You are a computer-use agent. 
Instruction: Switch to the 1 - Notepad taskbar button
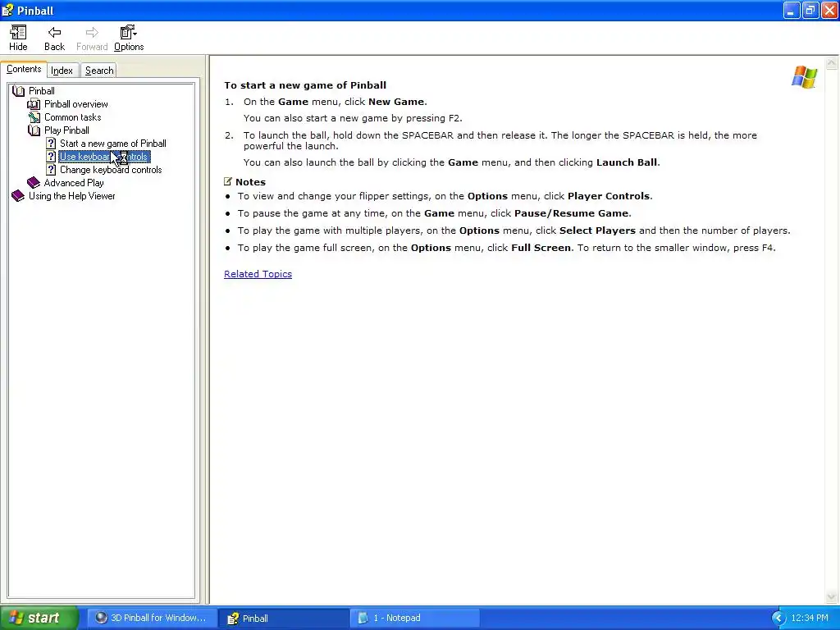pos(414,618)
